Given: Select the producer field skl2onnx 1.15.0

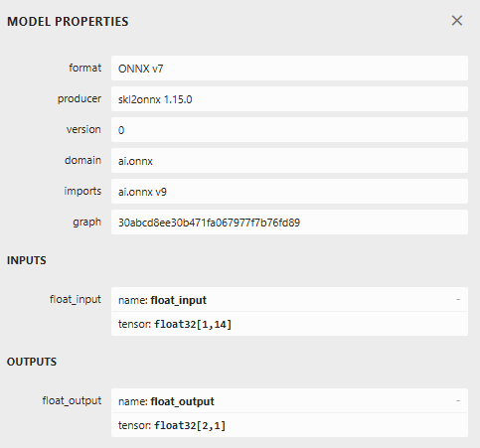Looking at the screenshot, I should point(289,99).
